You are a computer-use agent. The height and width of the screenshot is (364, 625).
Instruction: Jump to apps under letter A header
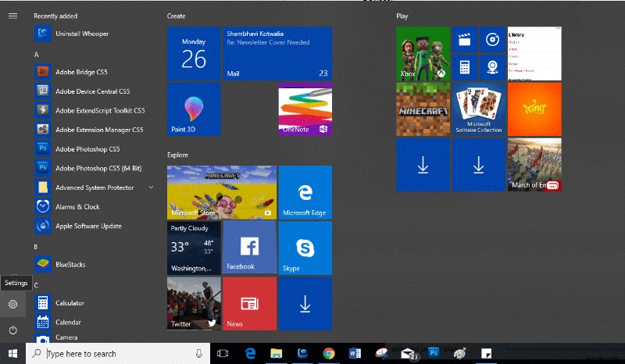[x=37, y=55]
